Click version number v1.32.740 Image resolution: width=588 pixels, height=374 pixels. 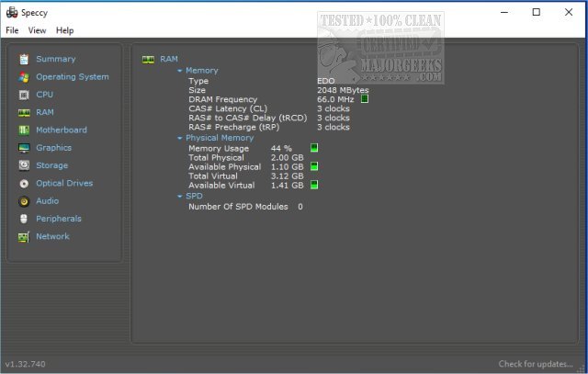tap(25, 364)
